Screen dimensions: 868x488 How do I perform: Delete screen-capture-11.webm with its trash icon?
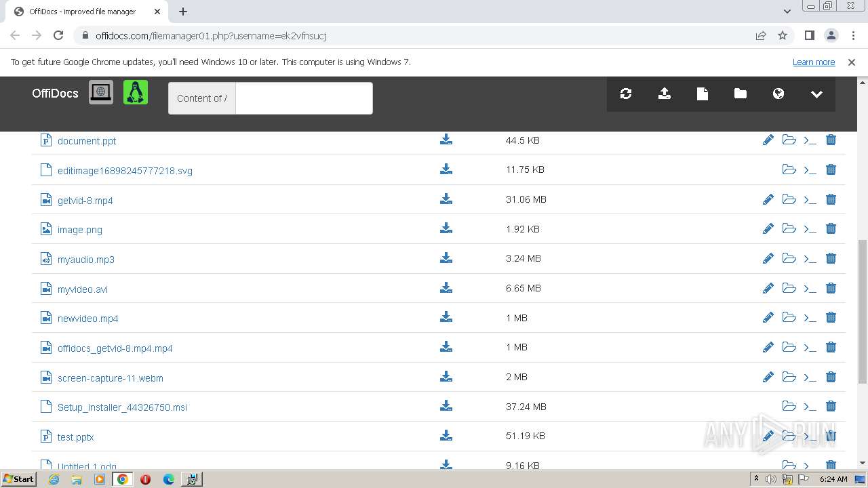pyautogui.click(x=831, y=377)
